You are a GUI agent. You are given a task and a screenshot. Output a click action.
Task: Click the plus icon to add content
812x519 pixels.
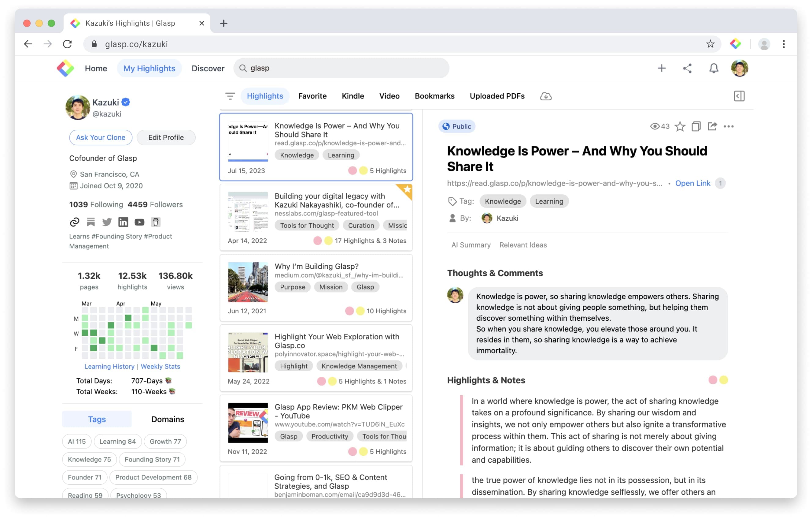(661, 68)
